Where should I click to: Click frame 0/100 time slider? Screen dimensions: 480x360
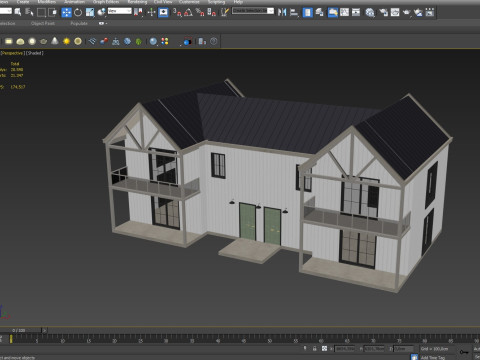20,330
